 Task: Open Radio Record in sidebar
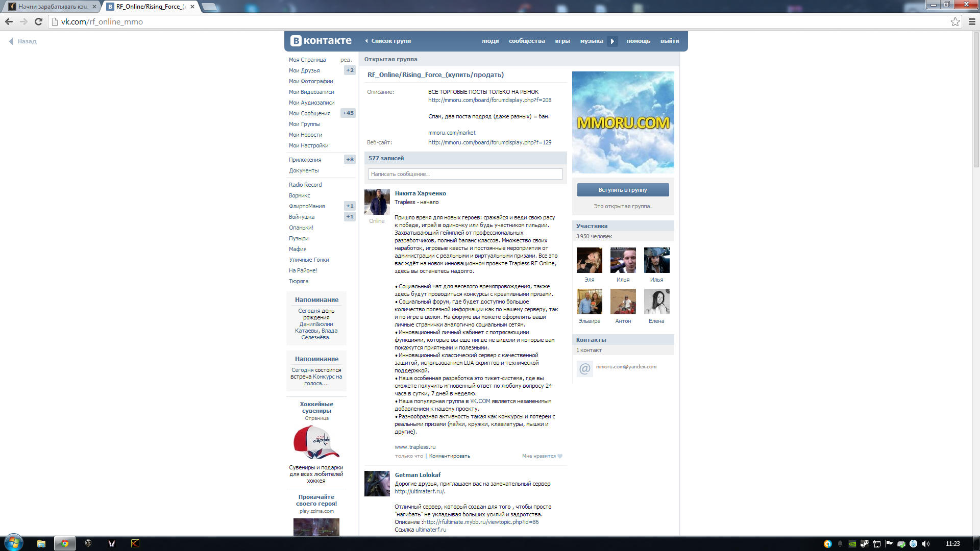pos(305,185)
